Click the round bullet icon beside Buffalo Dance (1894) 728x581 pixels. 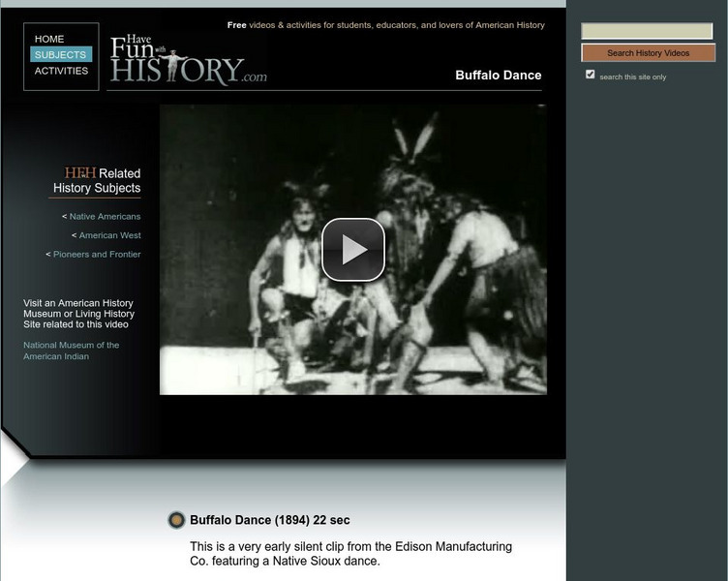[x=176, y=520]
